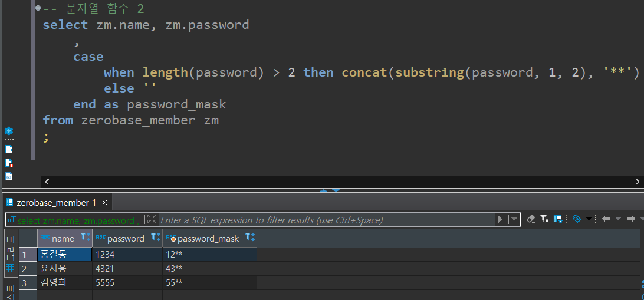Open the variables panel icon
This screenshot has width=644, height=300.
click(x=8, y=176)
